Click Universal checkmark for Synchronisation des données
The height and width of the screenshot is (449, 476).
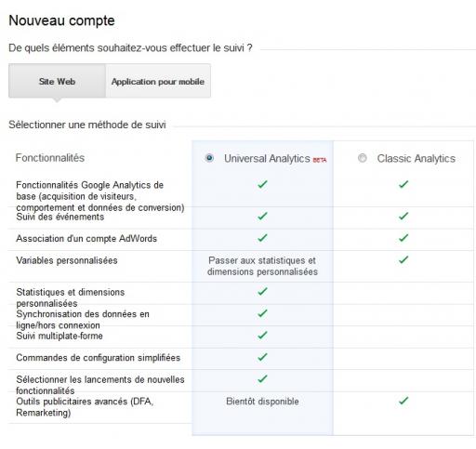point(262,313)
